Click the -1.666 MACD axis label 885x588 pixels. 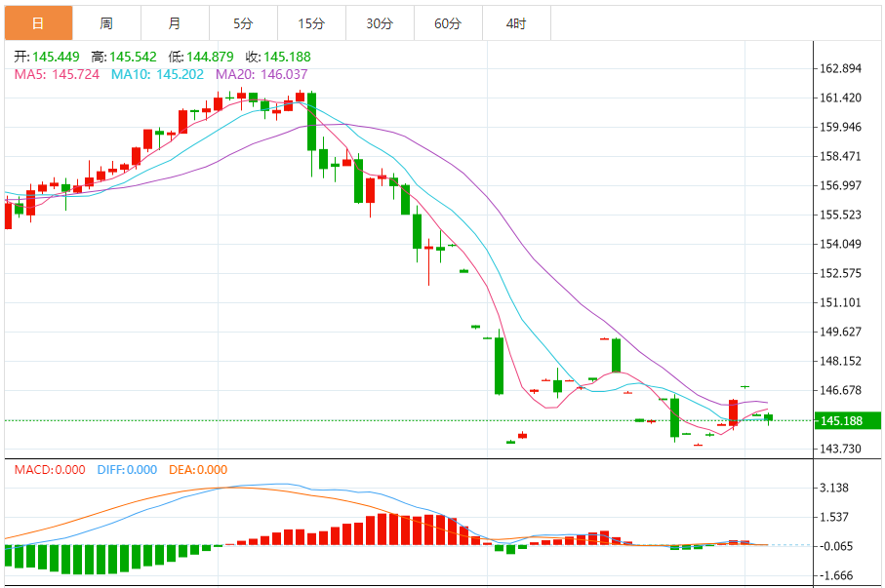click(834, 575)
